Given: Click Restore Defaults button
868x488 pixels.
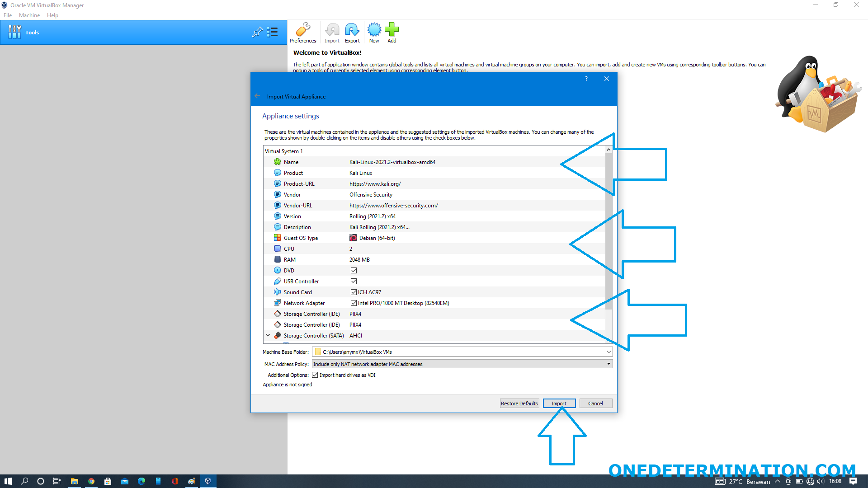Looking at the screenshot, I should click(519, 403).
